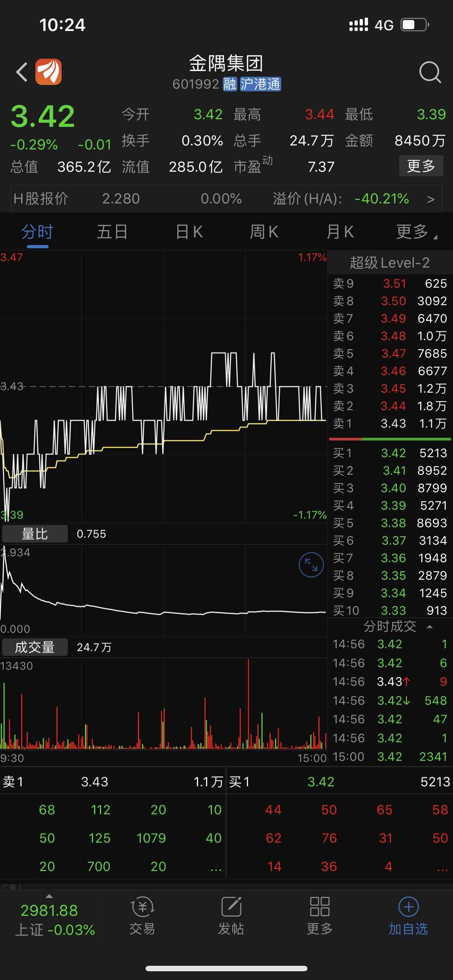Image resolution: width=453 pixels, height=980 pixels.
Task: Open 交易 trading icon in bottom bar
Action: (142, 916)
